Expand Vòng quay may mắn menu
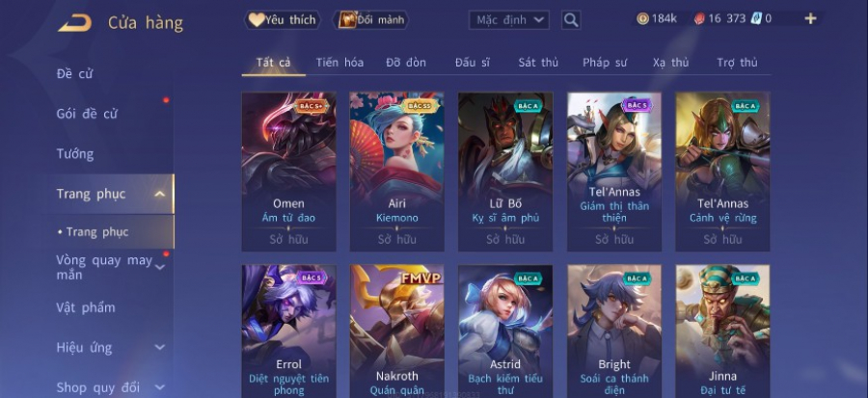Image resolution: width=868 pixels, height=398 pixels. (x=159, y=268)
